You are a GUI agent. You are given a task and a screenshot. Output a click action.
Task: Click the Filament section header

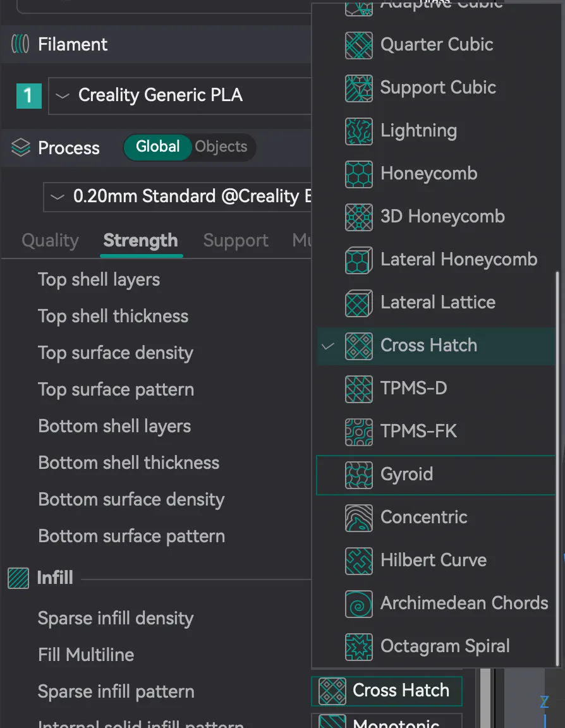73,45
